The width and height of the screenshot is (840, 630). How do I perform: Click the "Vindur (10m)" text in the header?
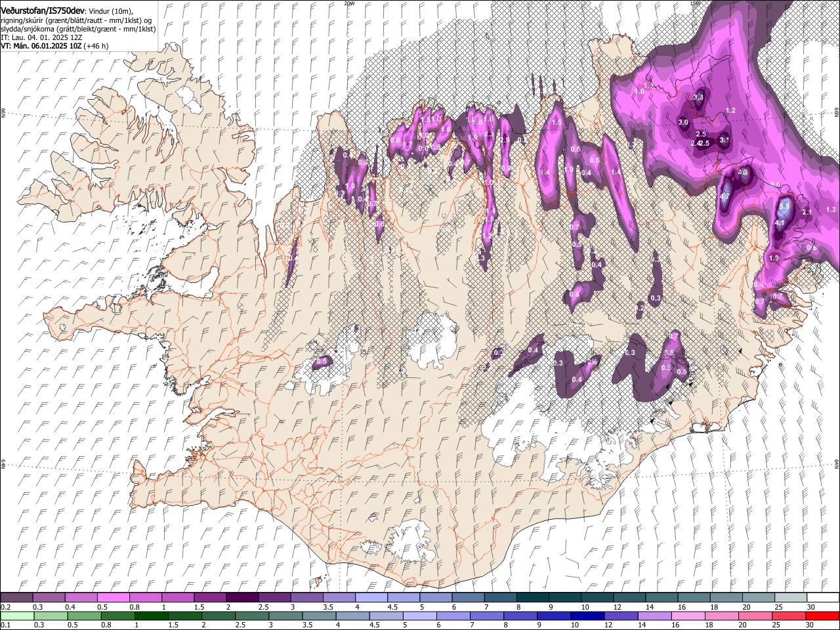tap(109, 10)
